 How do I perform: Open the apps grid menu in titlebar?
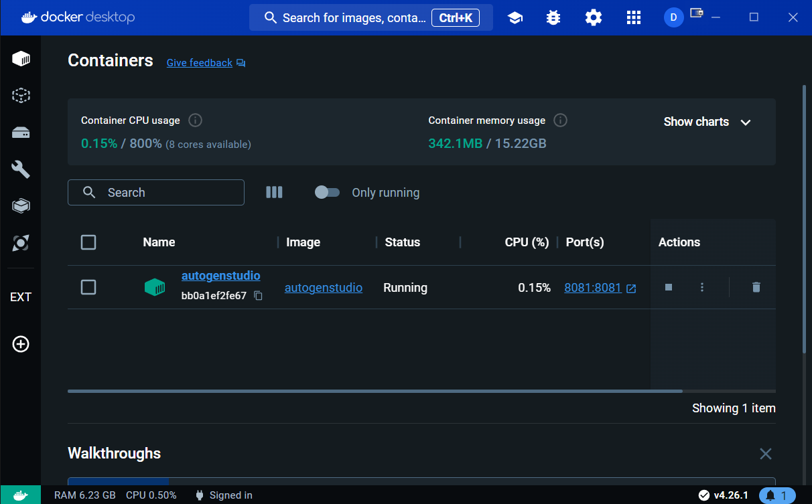[633, 17]
